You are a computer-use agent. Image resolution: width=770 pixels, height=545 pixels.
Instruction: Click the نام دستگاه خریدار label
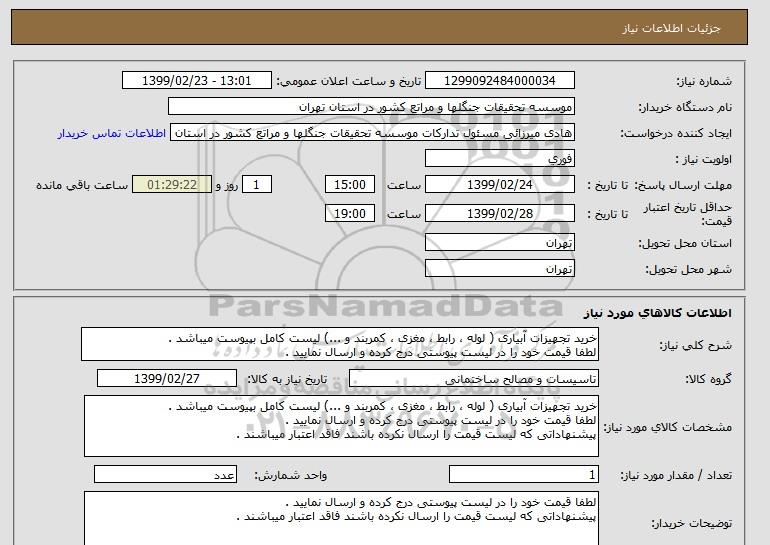click(x=685, y=107)
